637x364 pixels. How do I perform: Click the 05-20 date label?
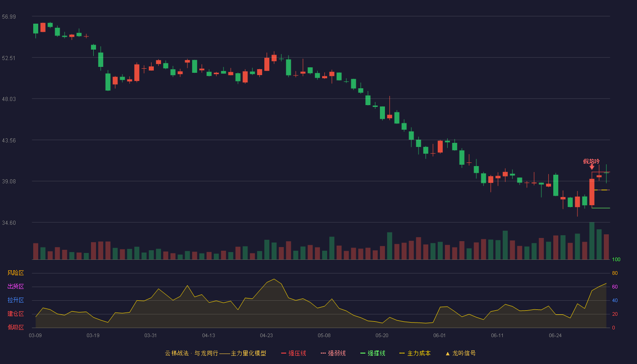pos(382,335)
